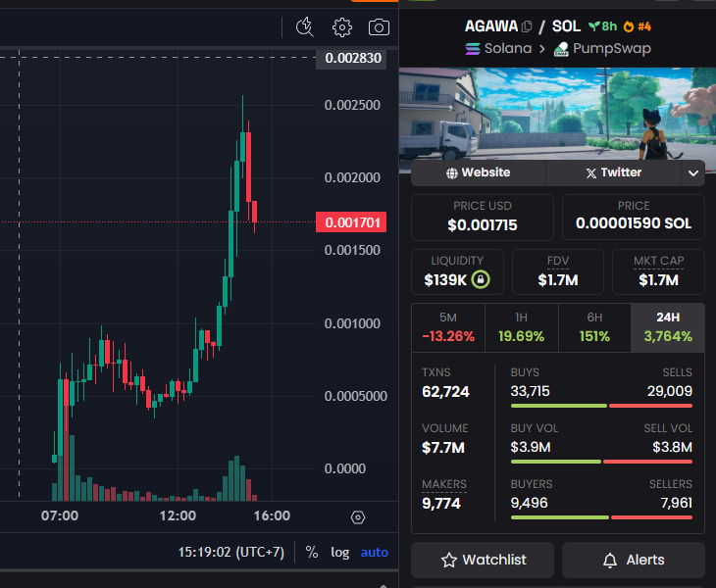Click the Solana chain logo
This screenshot has height=588, width=716.
click(x=473, y=48)
